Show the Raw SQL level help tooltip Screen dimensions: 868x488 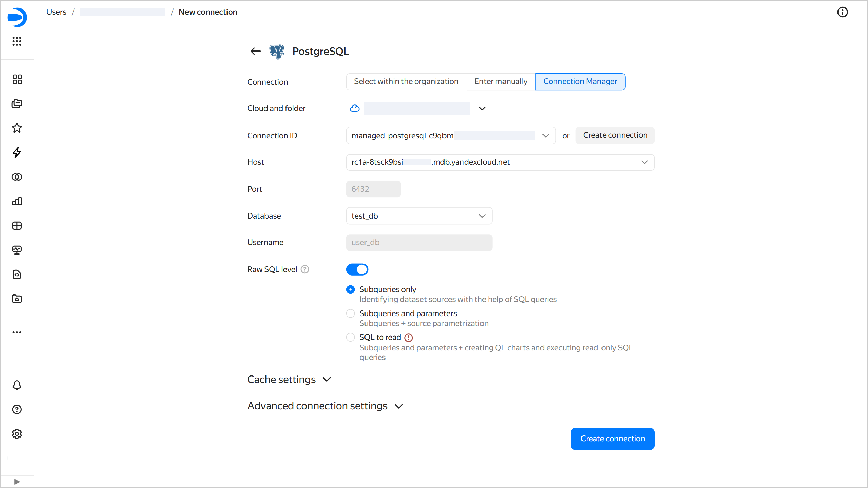(305, 269)
